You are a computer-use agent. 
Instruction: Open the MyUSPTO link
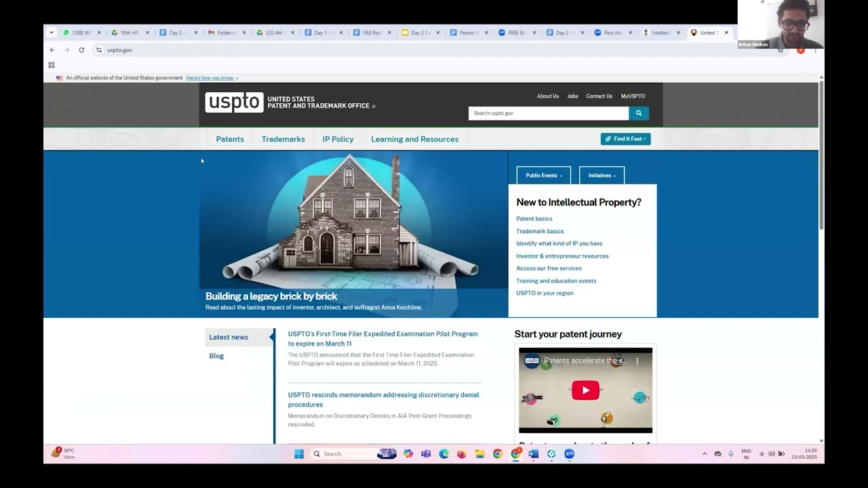[633, 96]
